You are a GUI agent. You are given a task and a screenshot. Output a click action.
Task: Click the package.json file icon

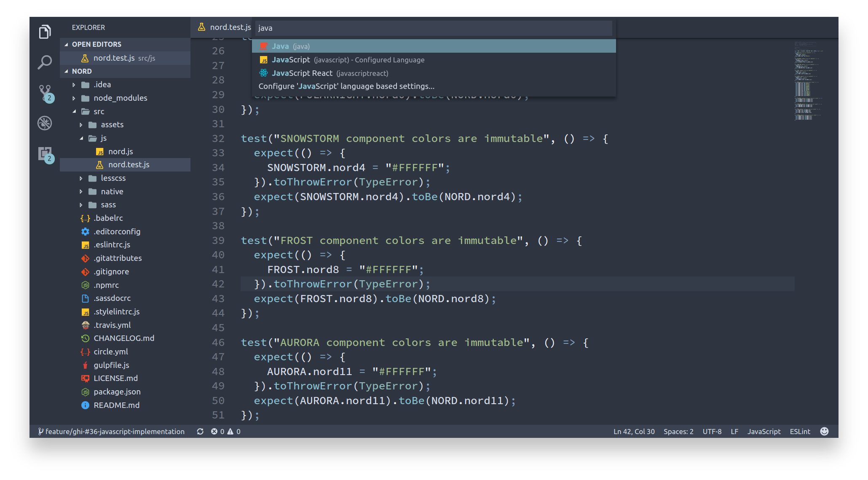coord(85,392)
